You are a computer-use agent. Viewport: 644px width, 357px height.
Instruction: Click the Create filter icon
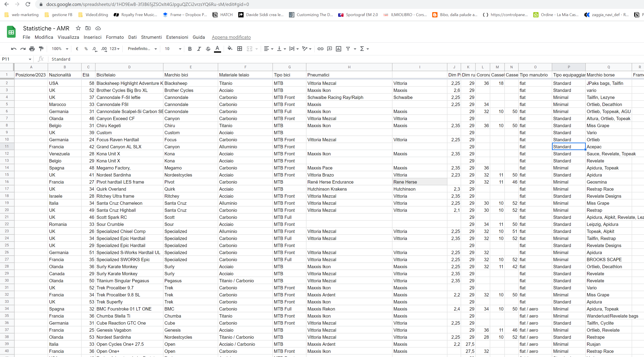coord(348,49)
